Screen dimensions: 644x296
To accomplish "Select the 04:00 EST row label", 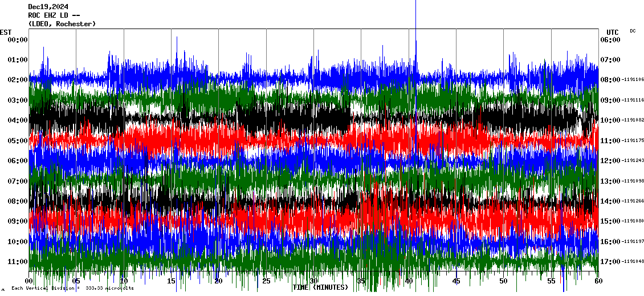I will tap(18, 120).
